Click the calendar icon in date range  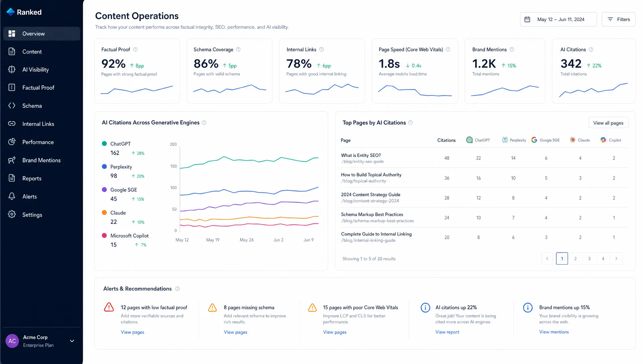[527, 19]
